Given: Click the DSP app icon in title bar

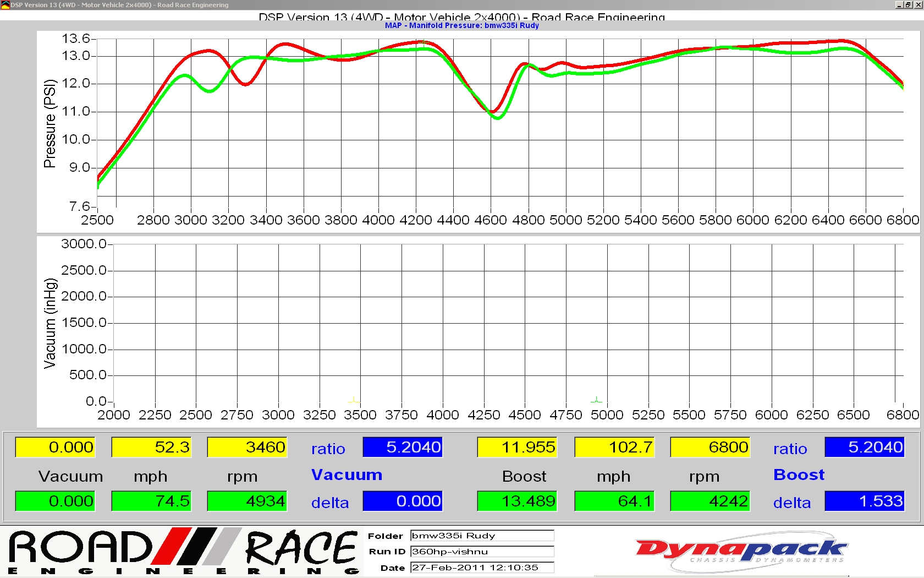Looking at the screenshot, I should tap(5, 5).
